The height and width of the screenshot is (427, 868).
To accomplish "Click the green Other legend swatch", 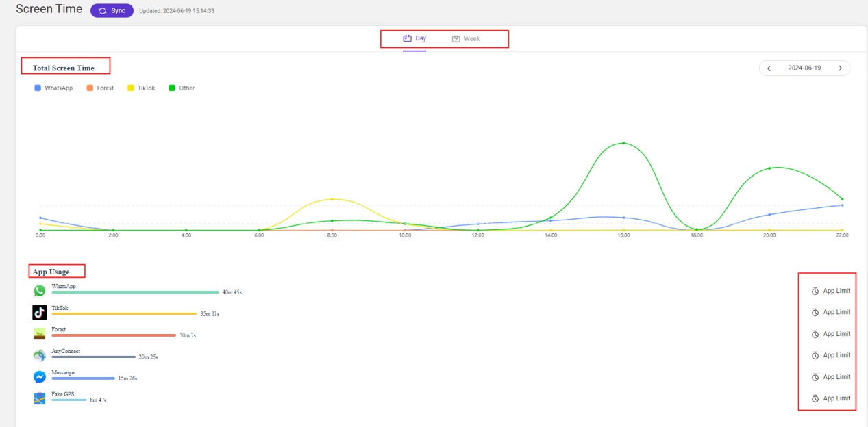I will click(172, 88).
